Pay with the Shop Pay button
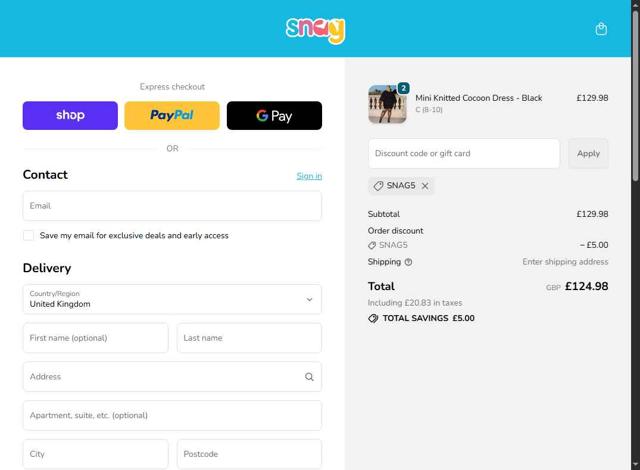 pyautogui.click(x=70, y=115)
